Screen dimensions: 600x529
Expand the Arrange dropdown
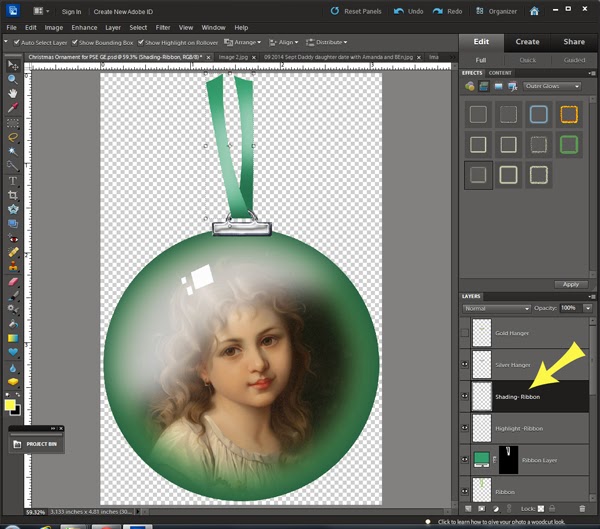(244, 43)
